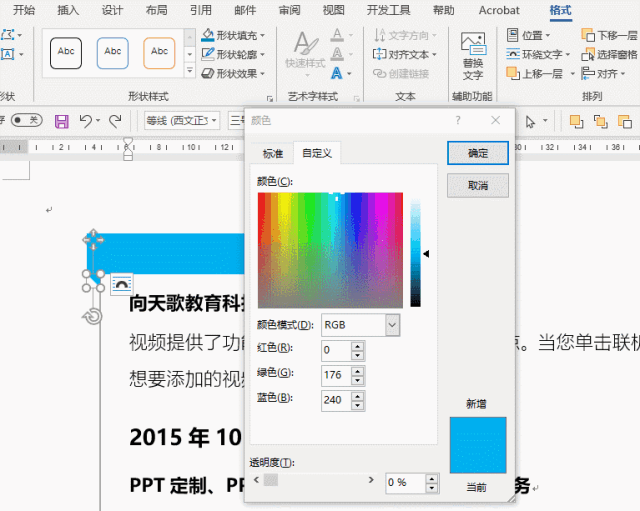This screenshot has height=511, width=640.
Task: Undo the last action
Action: [x=86, y=121]
